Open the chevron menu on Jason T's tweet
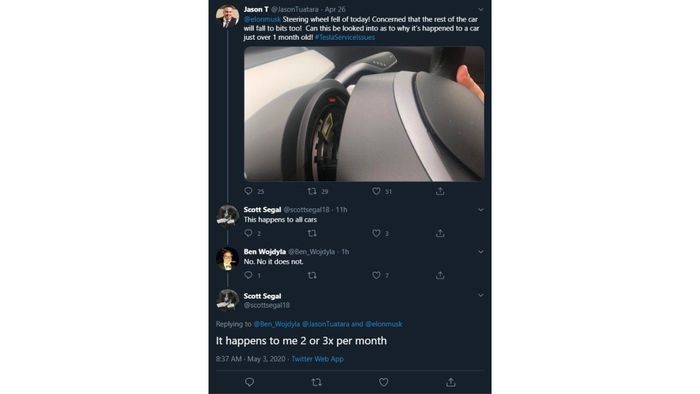The height and width of the screenshot is (394, 700). (481, 9)
